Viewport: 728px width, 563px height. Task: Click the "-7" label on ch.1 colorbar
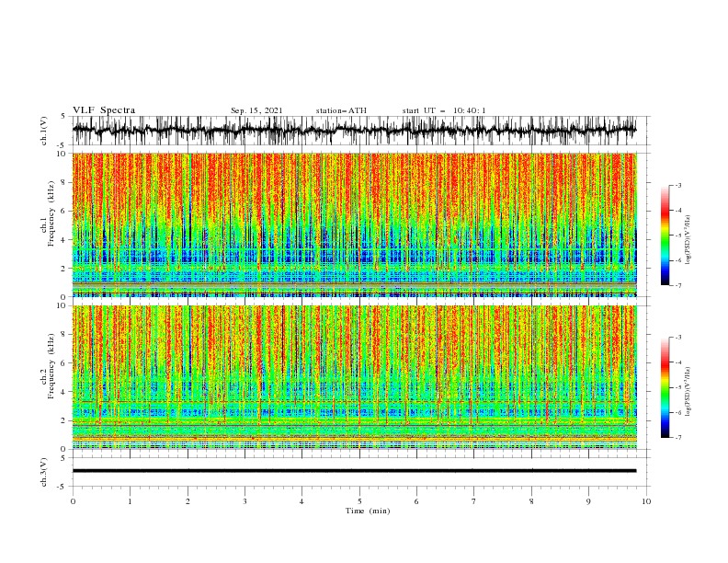tap(678, 285)
